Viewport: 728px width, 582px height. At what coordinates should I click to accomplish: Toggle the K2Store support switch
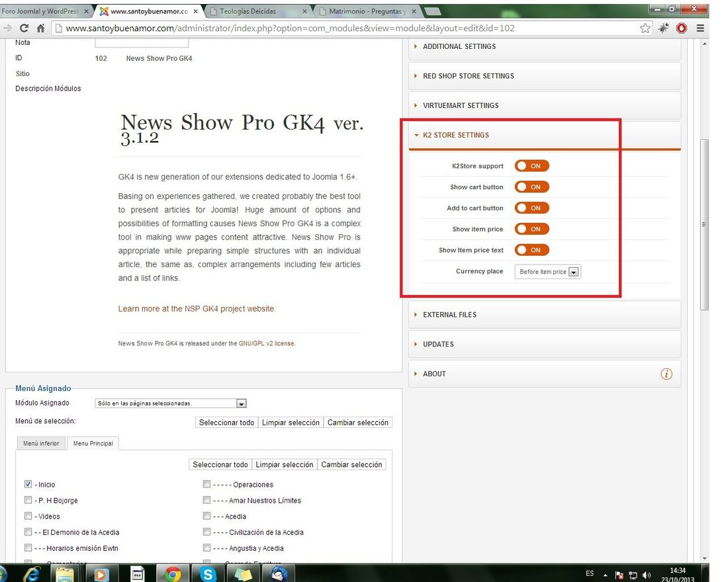[531, 166]
